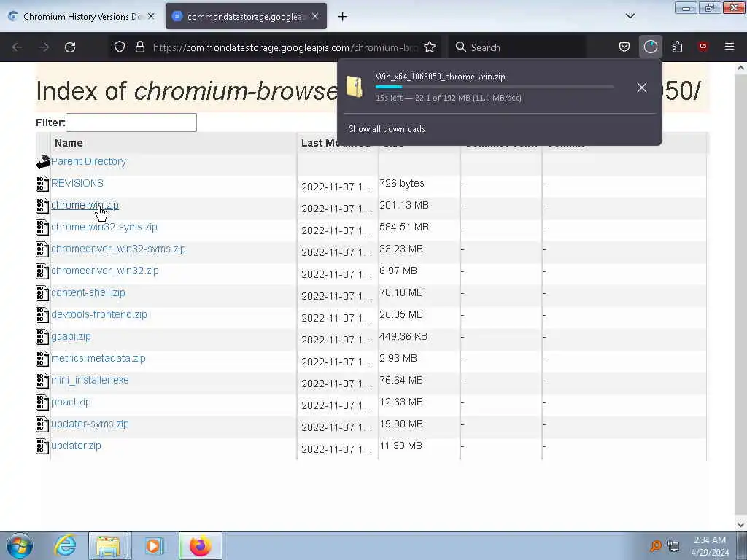Open the Parent Directory link
Screen dimensions: 747x560
click(x=88, y=161)
